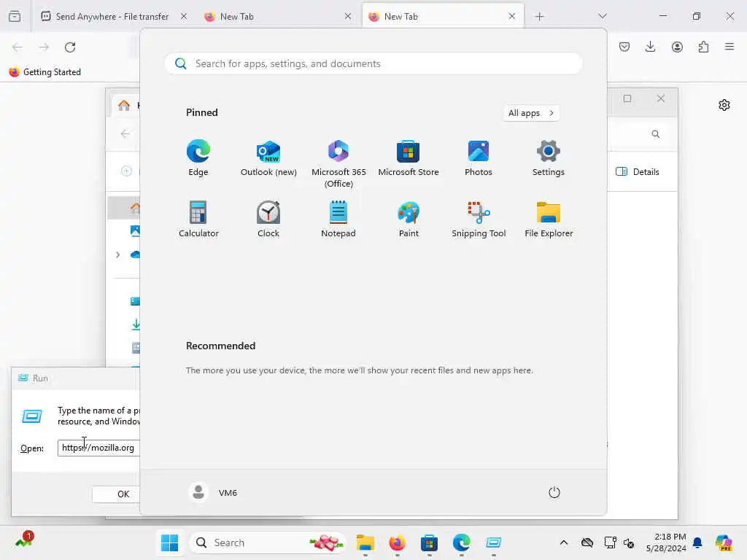Open the Firefox application hamburger menu
Image resolution: width=747 pixels, height=560 pixels.
(x=729, y=47)
